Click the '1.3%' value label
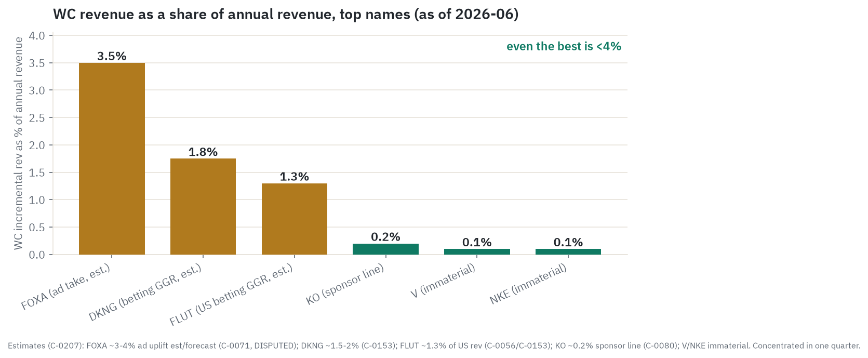Screen dimensions: 868x358 (x=295, y=177)
